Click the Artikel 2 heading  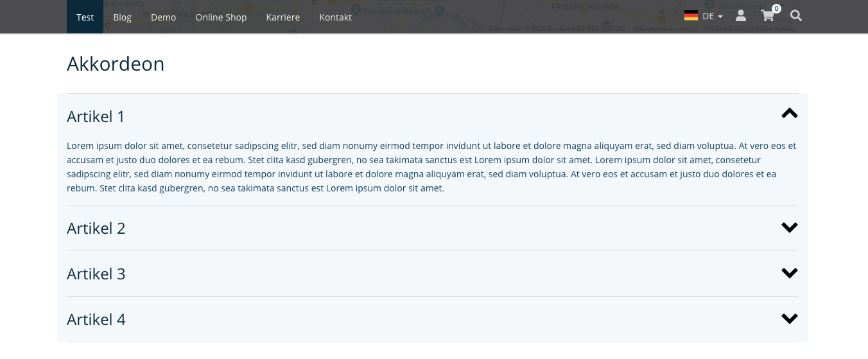(96, 228)
